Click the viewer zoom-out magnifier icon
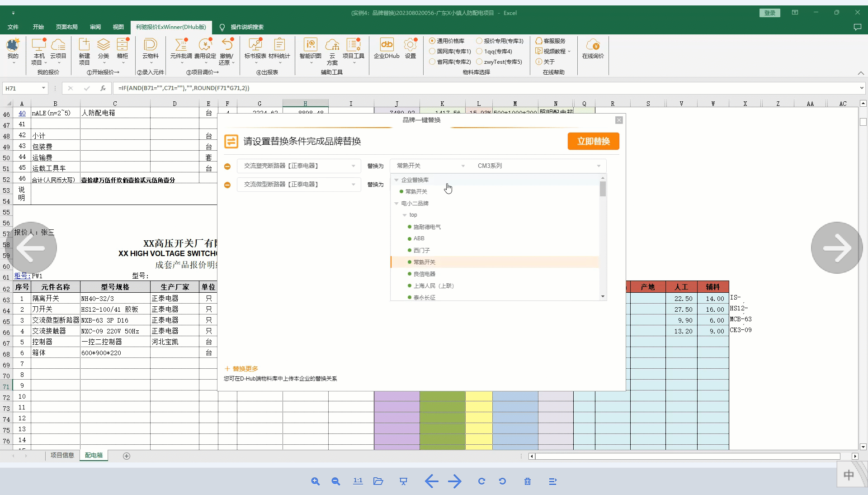The image size is (868, 495). (335, 481)
